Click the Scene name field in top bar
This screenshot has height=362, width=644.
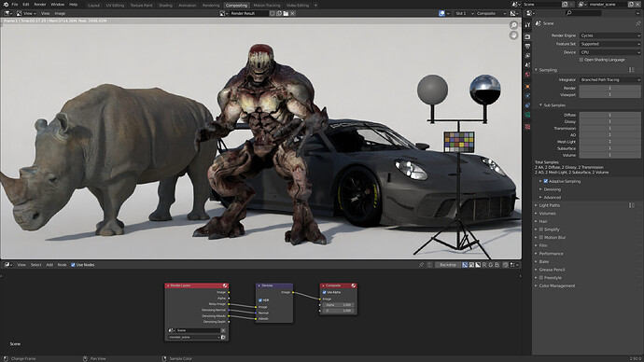point(542,4)
